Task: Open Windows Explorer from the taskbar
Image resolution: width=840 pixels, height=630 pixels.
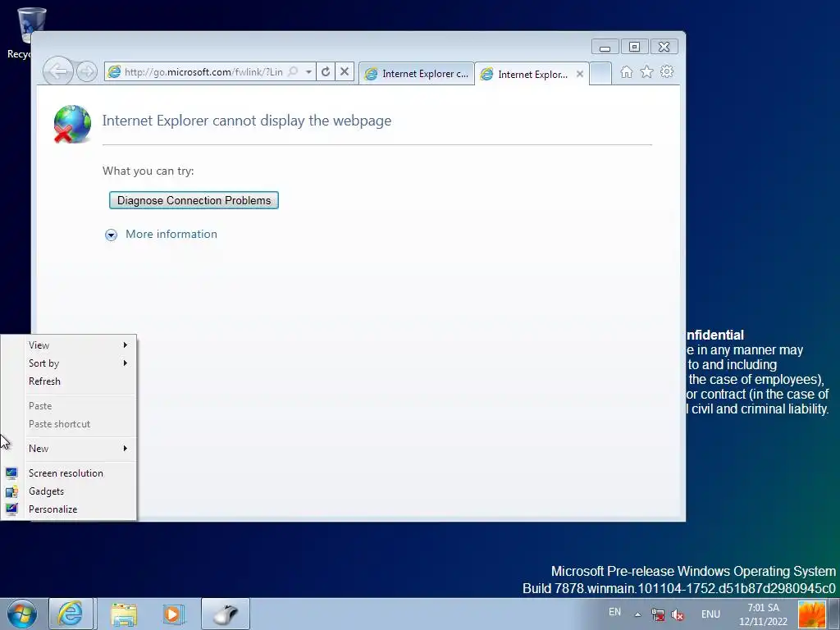Action: click(x=124, y=614)
